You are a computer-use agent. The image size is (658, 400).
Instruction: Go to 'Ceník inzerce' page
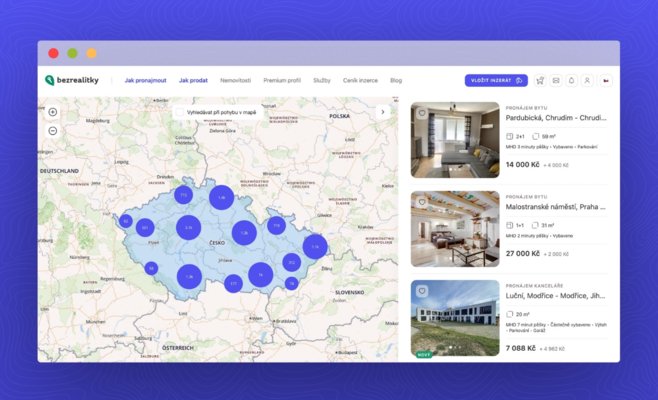362,80
